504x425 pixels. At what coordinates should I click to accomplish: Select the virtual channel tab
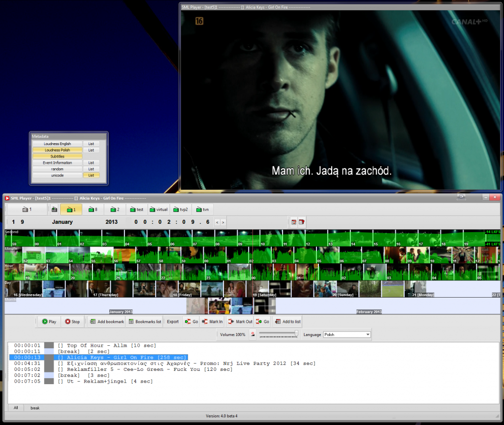pyautogui.click(x=158, y=210)
